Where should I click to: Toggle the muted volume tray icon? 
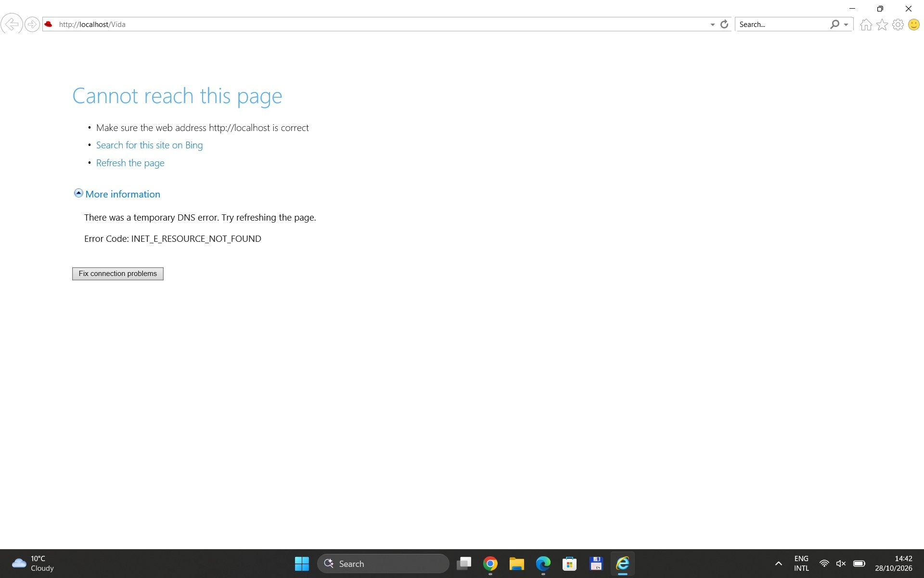pos(841,564)
